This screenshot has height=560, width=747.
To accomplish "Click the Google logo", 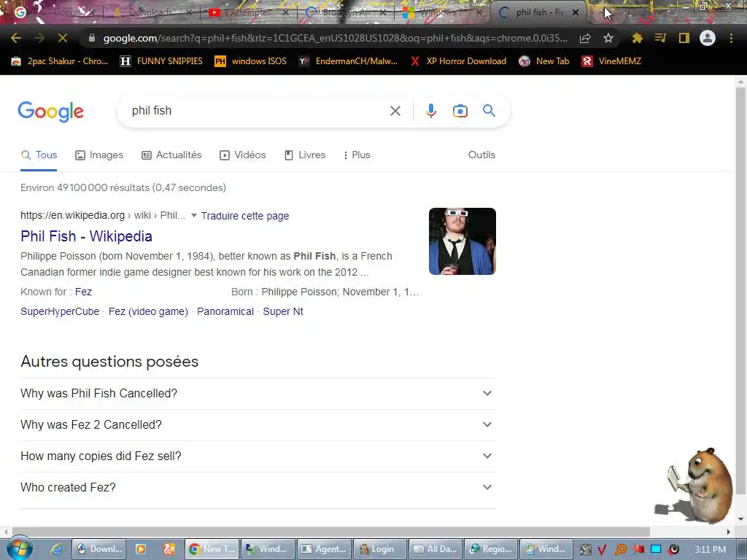I will [x=50, y=112].
